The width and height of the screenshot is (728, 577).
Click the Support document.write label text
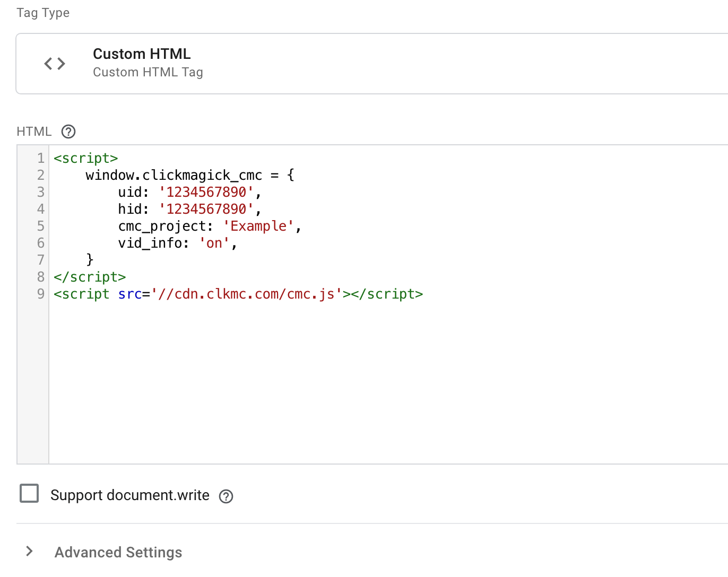(130, 495)
